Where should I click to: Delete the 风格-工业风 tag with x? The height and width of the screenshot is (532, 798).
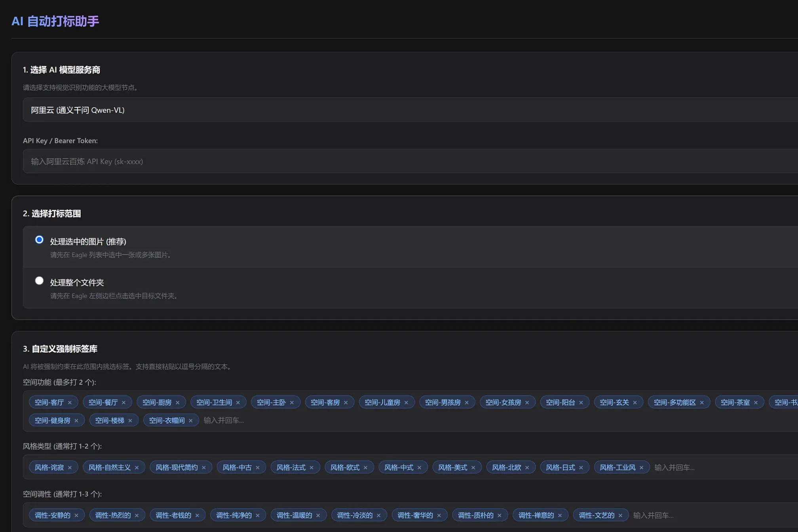point(641,467)
